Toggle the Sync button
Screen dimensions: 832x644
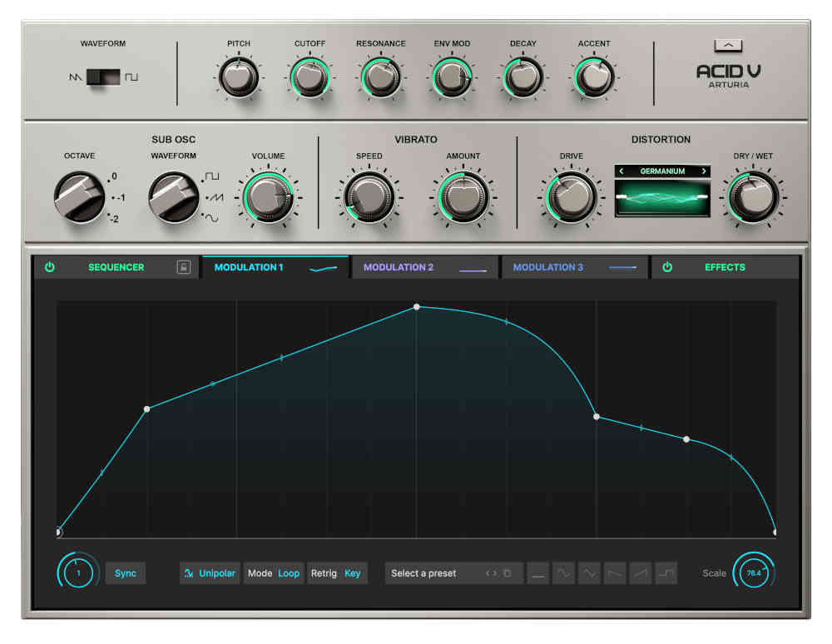(x=126, y=573)
